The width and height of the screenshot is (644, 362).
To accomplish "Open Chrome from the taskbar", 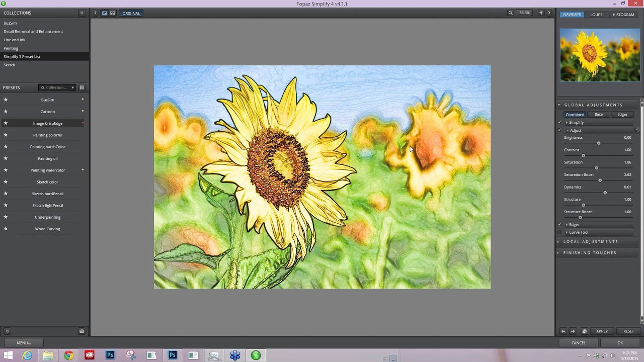I will [68, 355].
